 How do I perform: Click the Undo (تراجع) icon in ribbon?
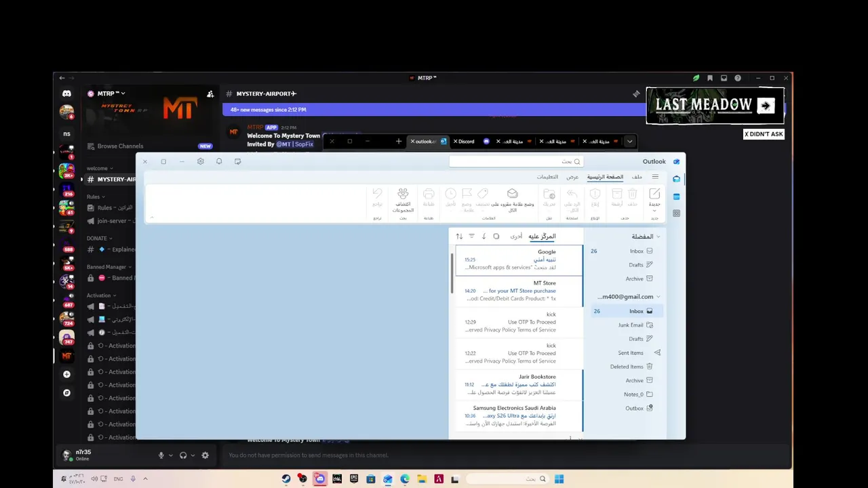(377, 194)
